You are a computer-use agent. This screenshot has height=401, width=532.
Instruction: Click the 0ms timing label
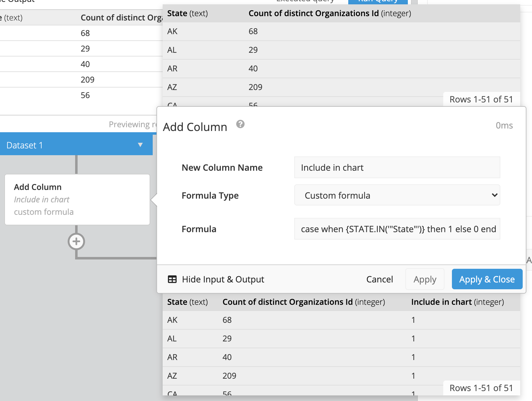pos(504,125)
